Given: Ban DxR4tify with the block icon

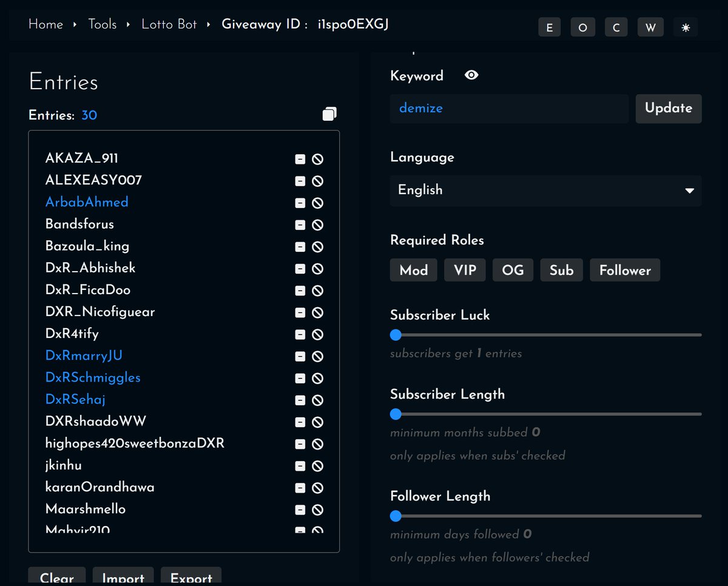Looking at the screenshot, I should 317,334.
